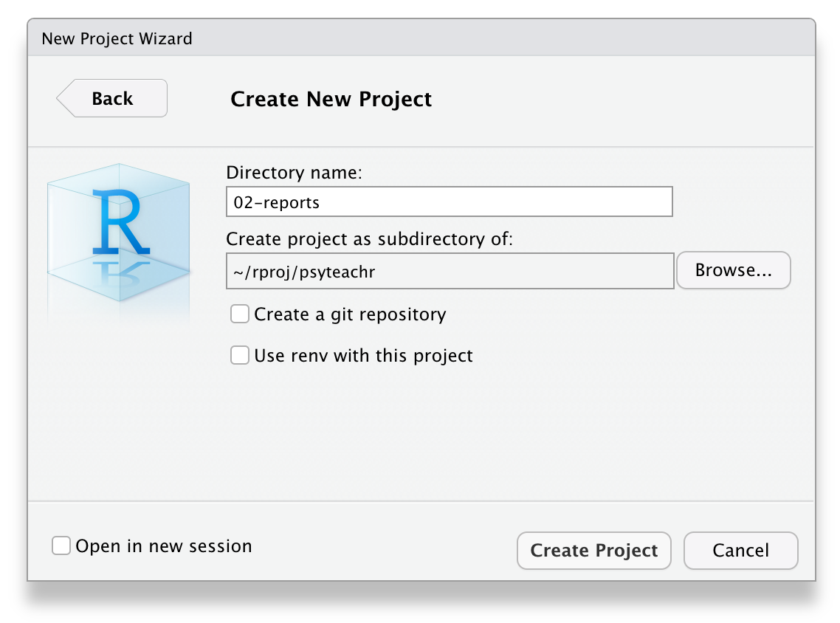Click the blue R letter logo
This screenshot has width=840, height=623.
pyautogui.click(x=120, y=221)
